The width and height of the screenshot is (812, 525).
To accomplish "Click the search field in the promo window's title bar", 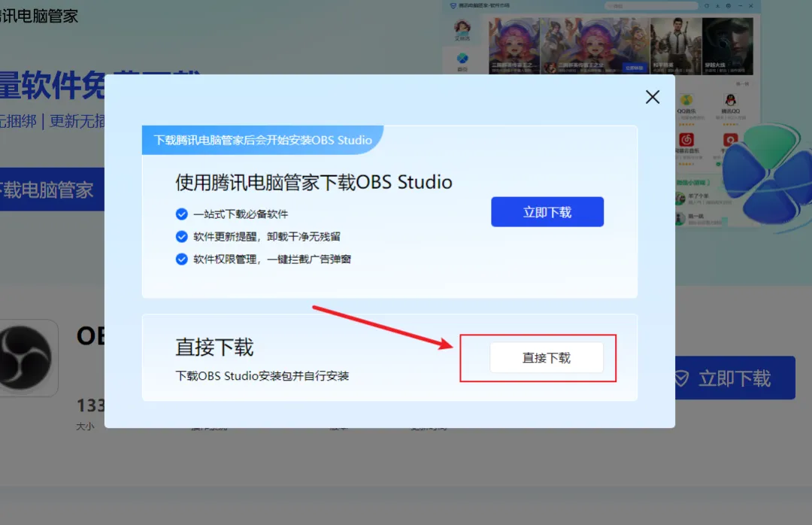I will point(651,6).
